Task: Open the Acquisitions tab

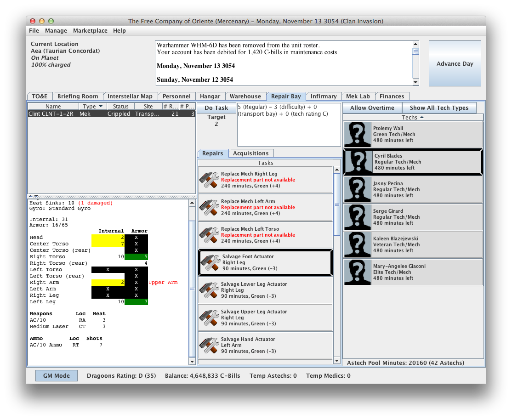Action: click(250, 153)
